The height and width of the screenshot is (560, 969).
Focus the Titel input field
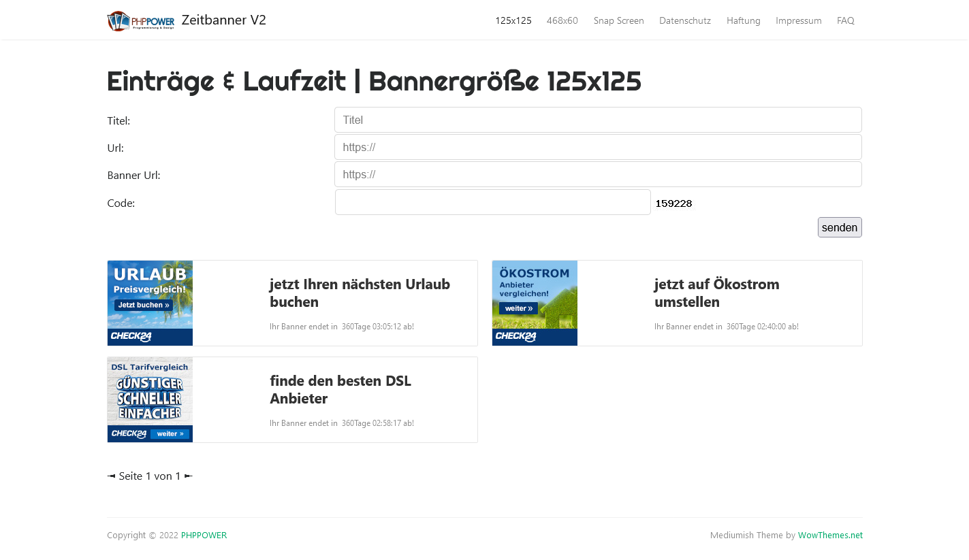click(x=597, y=120)
